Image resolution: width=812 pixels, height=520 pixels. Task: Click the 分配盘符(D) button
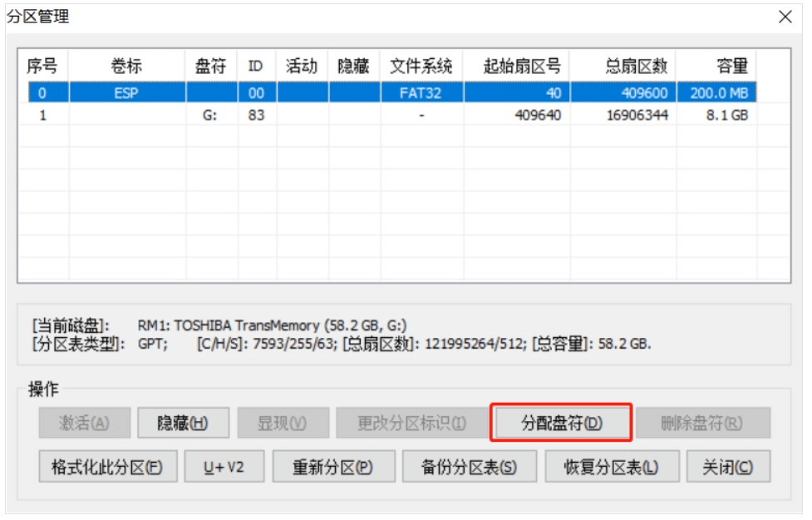coord(562,423)
